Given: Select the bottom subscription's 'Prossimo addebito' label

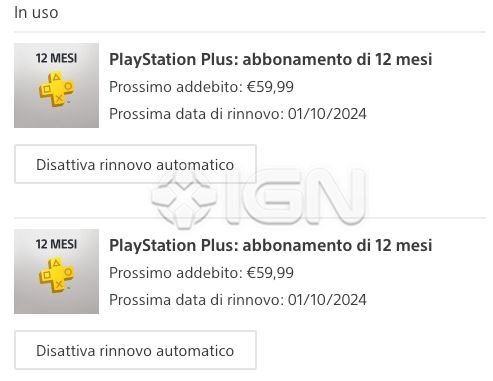Looking at the screenshot, I should 176,273.
